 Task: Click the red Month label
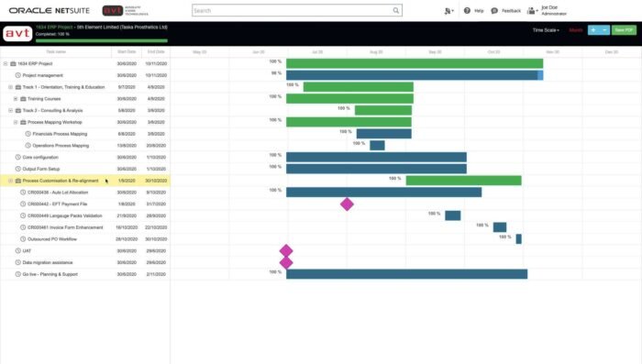[x=576, y=30]
